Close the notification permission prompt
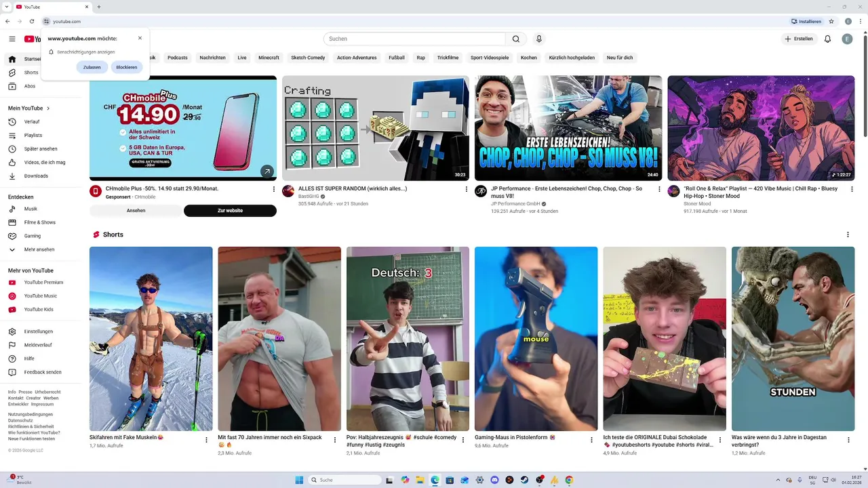868x488 pixels. click(x=140, y=38)
